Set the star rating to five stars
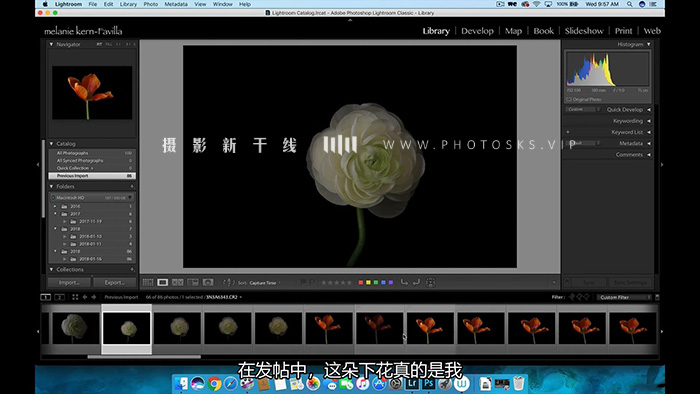700x394 pixels. tap(350, 282)
